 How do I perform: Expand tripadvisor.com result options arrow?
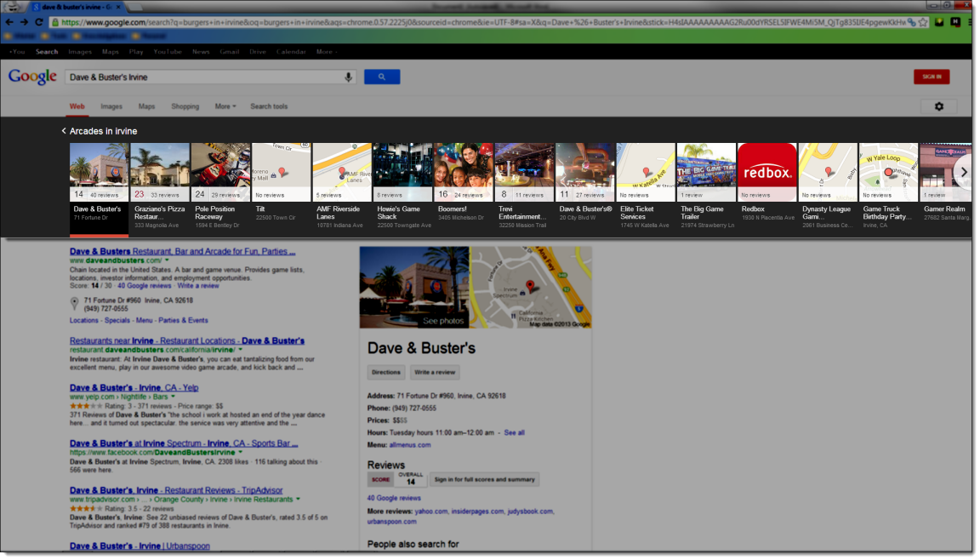298,500
